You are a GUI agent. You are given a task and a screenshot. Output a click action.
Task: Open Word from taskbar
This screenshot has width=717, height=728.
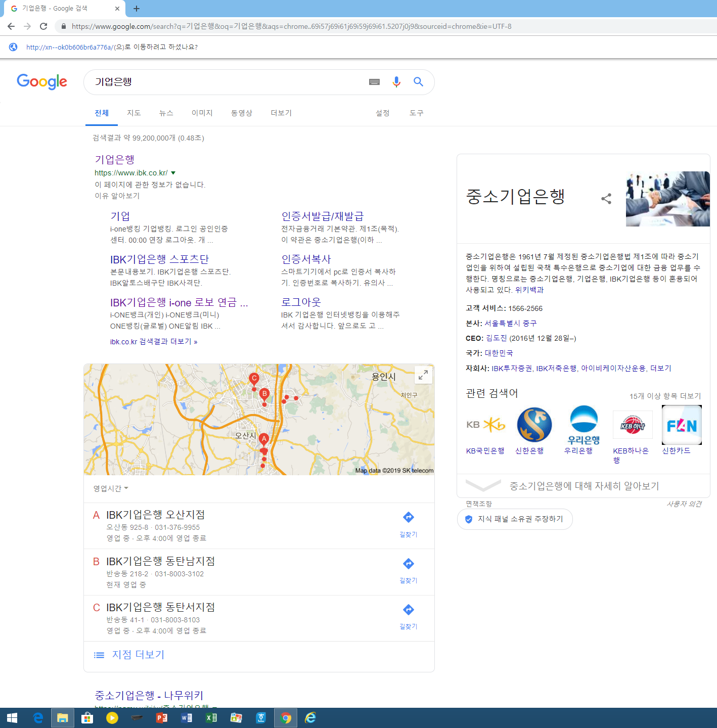click(187, 718)
